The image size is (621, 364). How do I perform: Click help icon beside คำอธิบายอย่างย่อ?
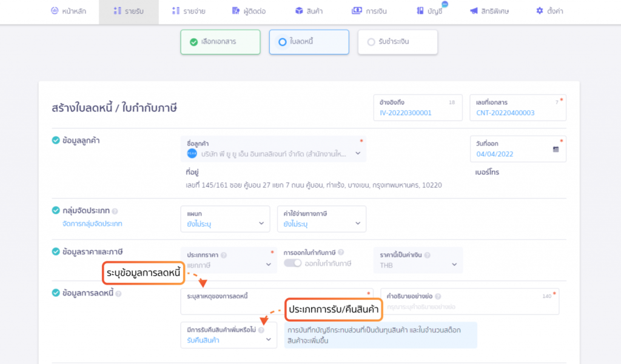pos(438,296)
